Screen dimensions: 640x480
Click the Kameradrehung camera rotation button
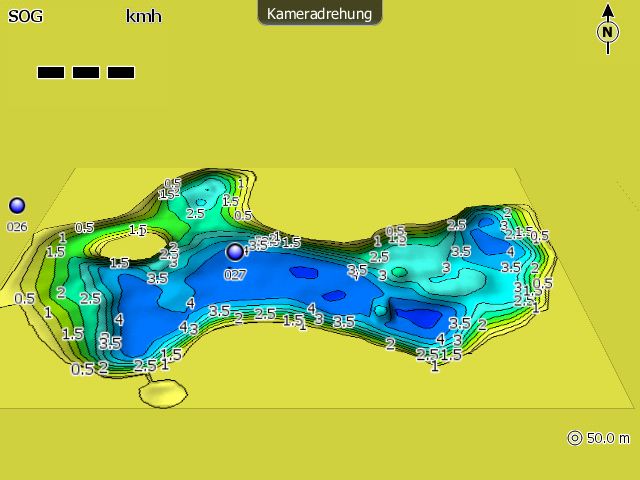(319, 13)
